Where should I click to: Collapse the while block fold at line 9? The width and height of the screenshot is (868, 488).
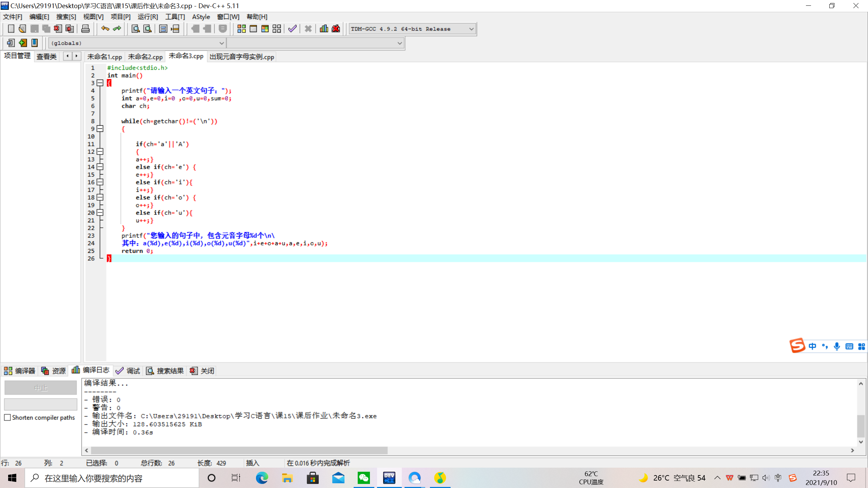point(100,128)
